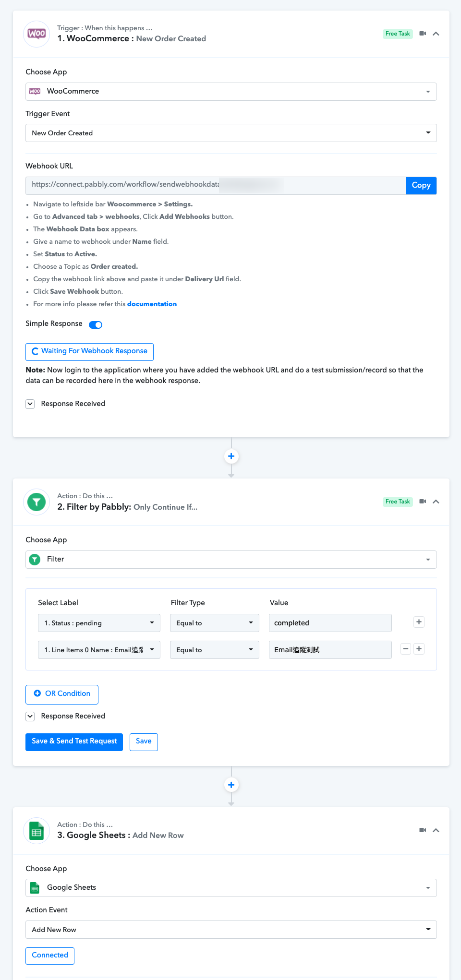Click the Email追蹤測試 value field
The width and height of the screenshot is (461, 980).
tap(330, 650)
